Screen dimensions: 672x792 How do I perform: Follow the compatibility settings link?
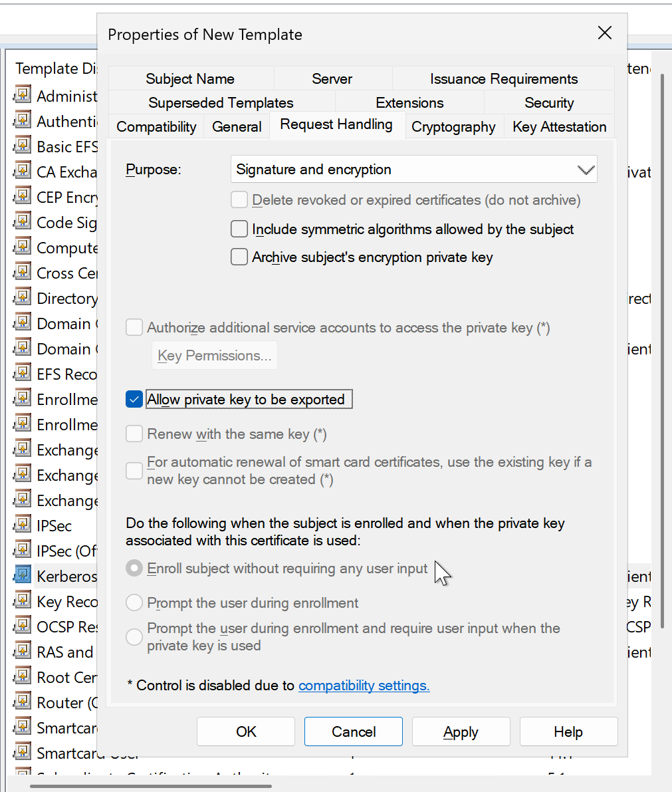[x=364, y=686]
